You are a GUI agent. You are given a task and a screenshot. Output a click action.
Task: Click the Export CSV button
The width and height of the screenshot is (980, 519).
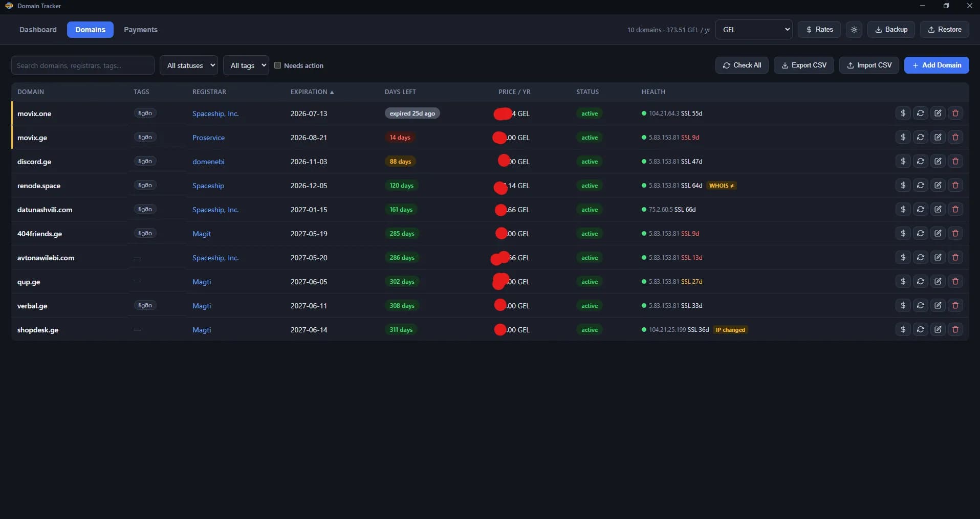tap(804, 65)
